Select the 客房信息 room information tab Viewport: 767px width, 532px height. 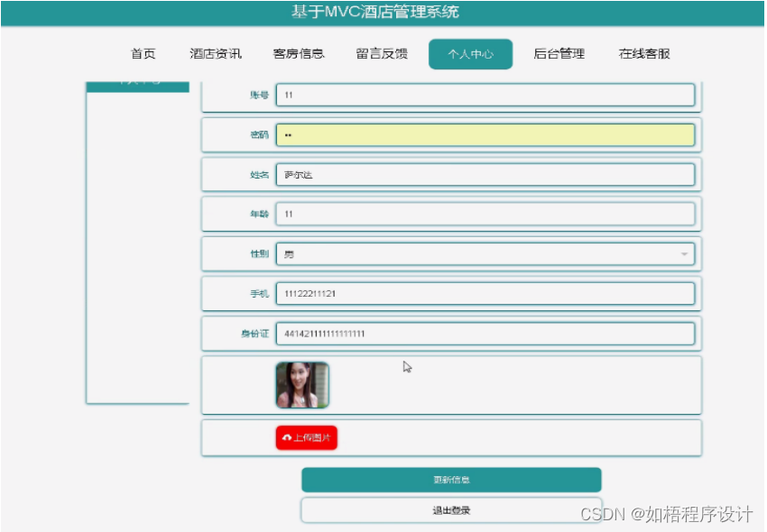pyautogui.click(x=300, y=53)
